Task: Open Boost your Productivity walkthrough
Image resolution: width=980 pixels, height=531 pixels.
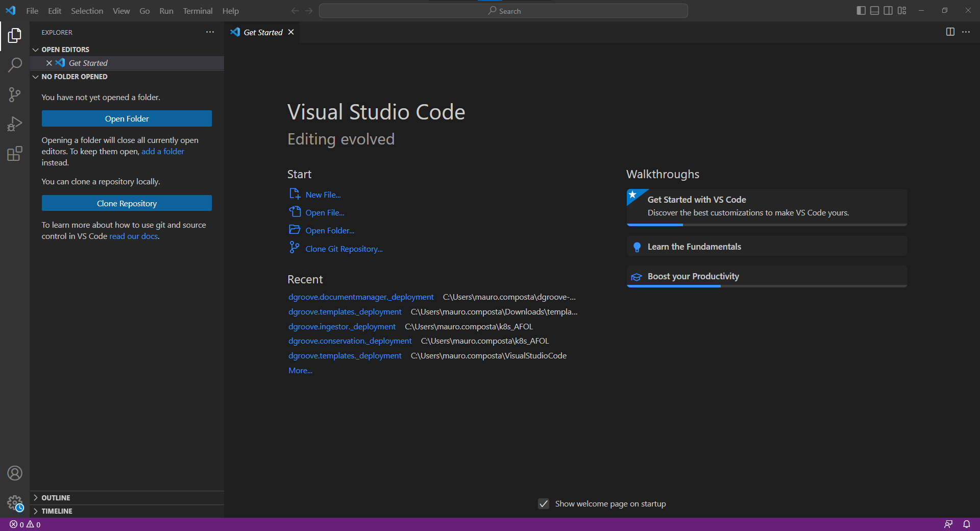Action: [767, 276]
